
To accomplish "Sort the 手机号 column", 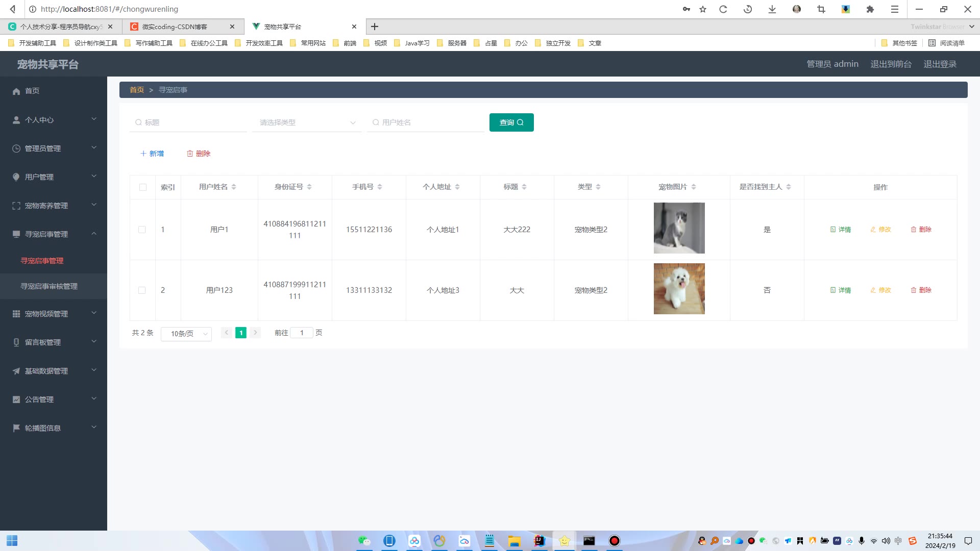I will [380, 187].
